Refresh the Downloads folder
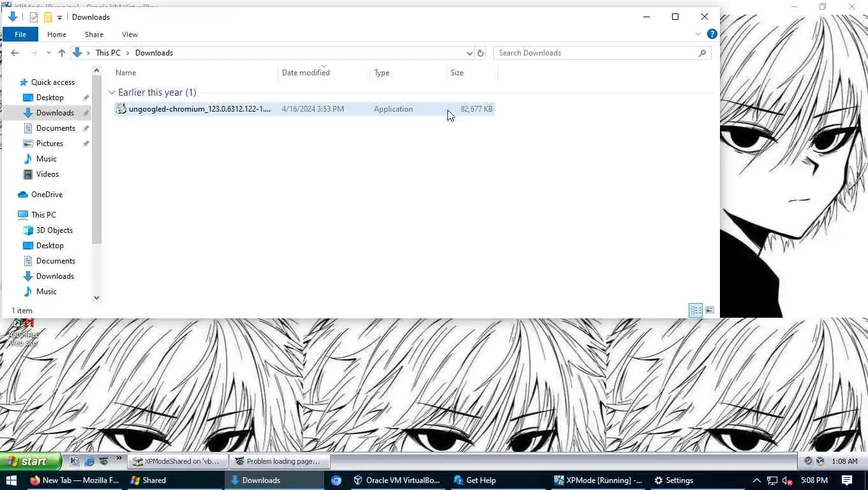Screen dimensions: 868x490 481,53
